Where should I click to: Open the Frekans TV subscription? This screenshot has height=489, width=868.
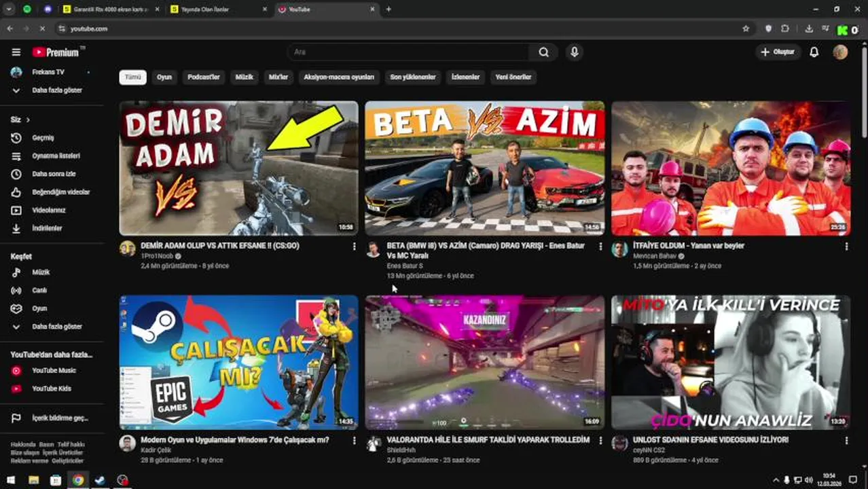point(52,72)
